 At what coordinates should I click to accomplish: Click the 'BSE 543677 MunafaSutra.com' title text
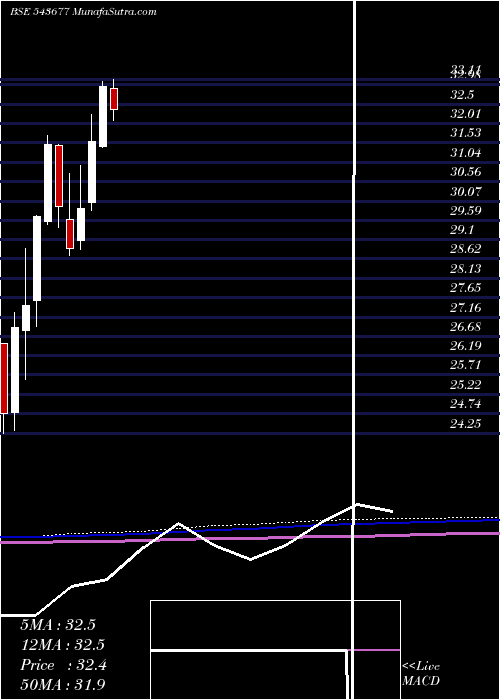pos(83,12)
